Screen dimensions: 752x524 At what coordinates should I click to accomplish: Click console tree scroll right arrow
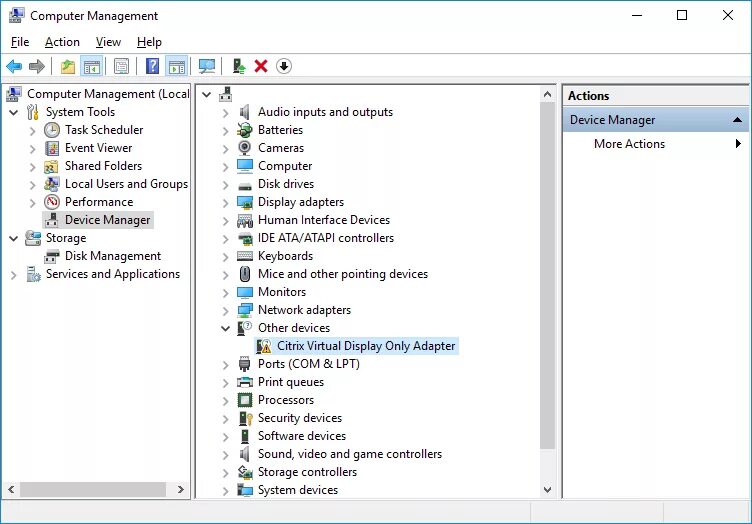point(181,489)
